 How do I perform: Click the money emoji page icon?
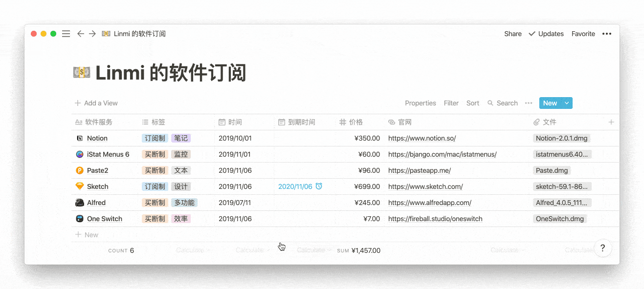pos(81,73)
